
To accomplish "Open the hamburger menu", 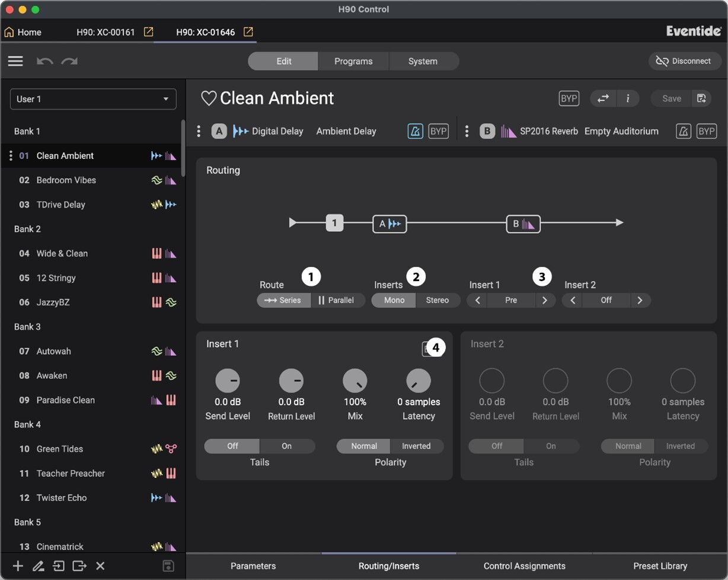I will tap(15, 61).
